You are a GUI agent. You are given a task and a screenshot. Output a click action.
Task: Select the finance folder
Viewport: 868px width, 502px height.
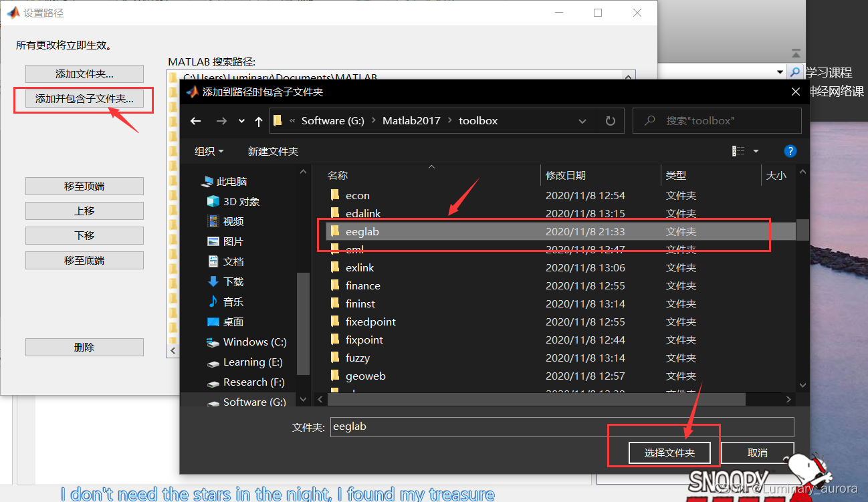click(x=363, y=285)
